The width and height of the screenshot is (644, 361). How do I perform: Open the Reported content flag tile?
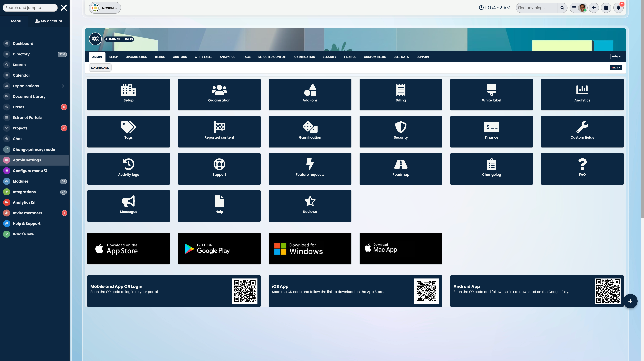click(x=219, y=132)
